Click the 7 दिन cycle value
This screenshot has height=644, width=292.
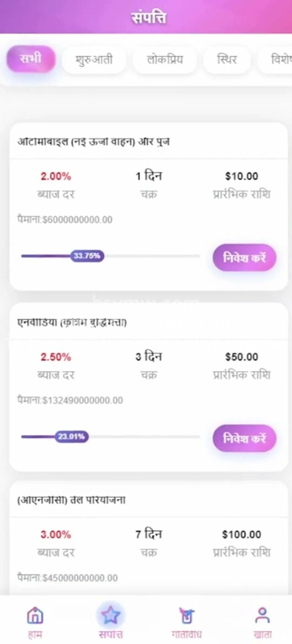pos(149,534)
